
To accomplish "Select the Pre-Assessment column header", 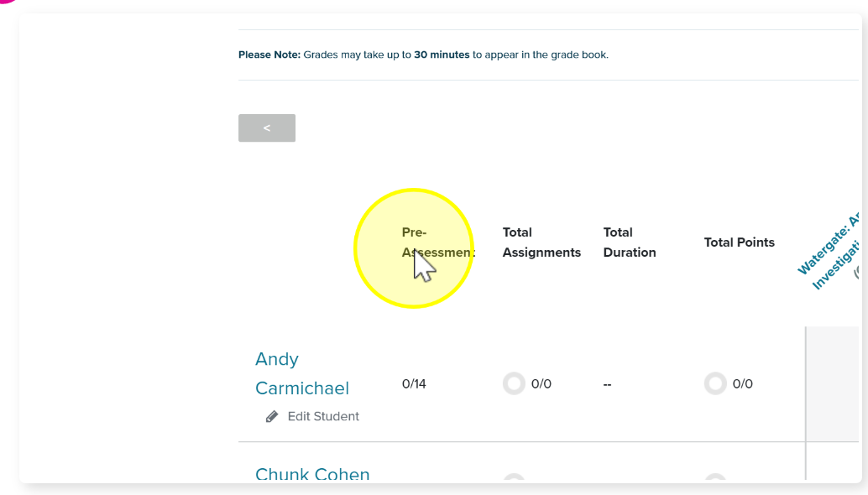I will point(438,242).
